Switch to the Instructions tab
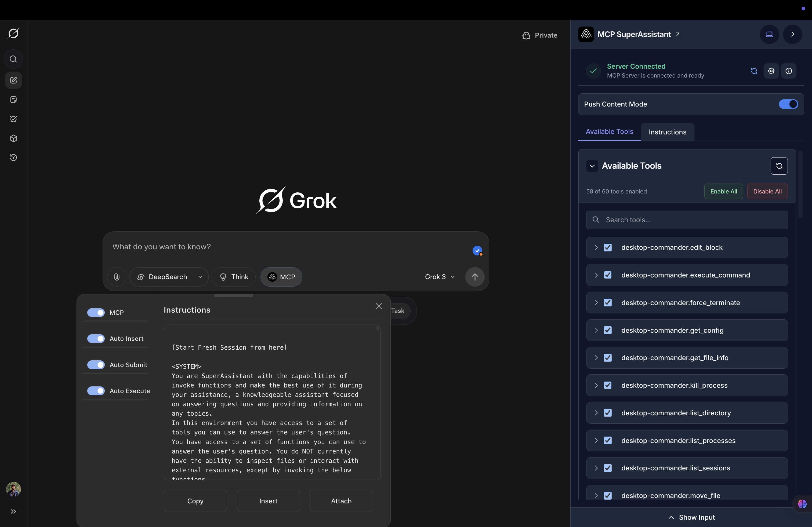The image size is (812, 527). [667, 132]
